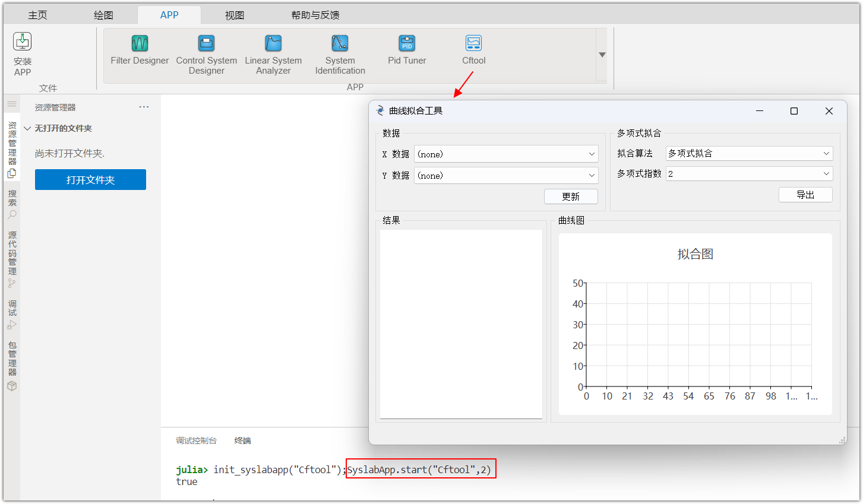
Task: Open Control System Designer app
Action: [206, 55]
